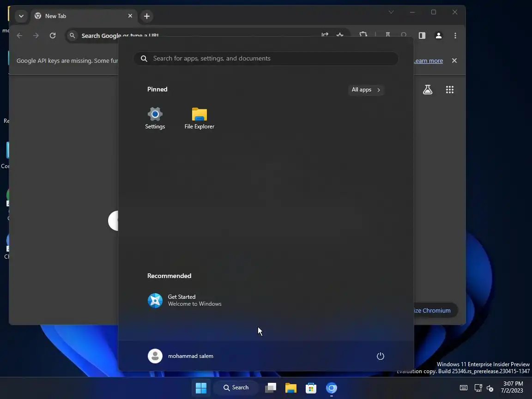Open the Chrome Labs flask icon
532x399 pixels.
pos(428,90)
